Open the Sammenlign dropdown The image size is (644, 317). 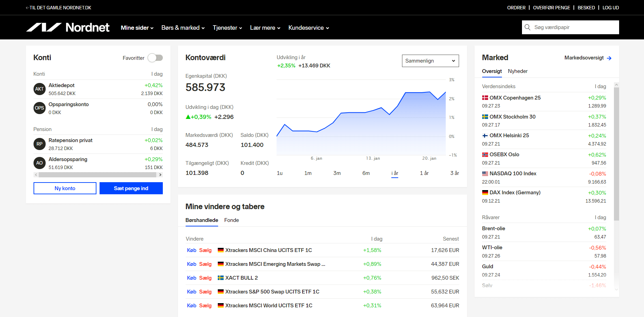click(x=430, y=61)
